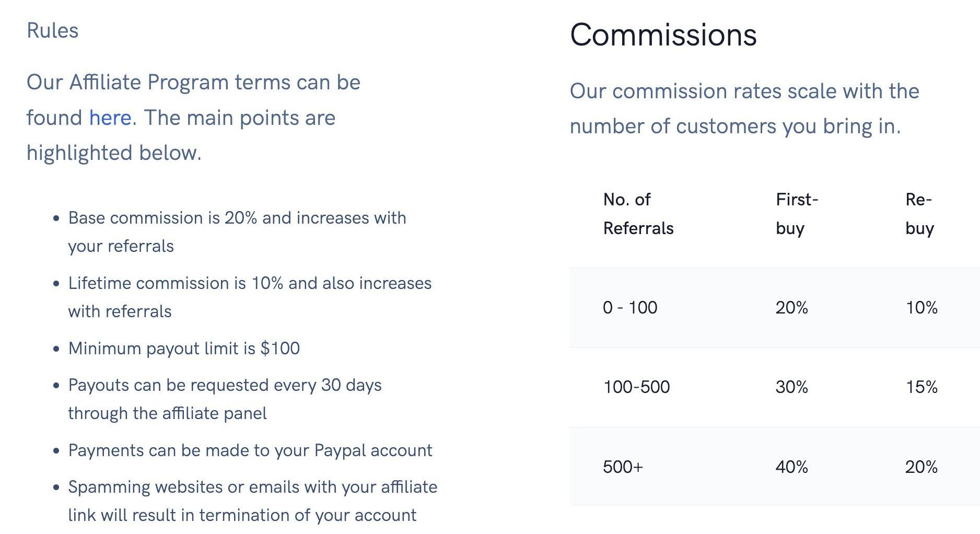Select the '500+' referrals cell
Screen dimensions: 980x534
coord(623,467)
